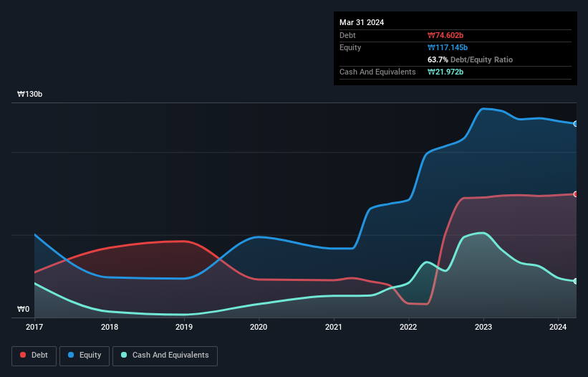This screenshot has width=588, height=377.
Task: Click the Equity label in the tooltip
Action: (x=350, y=47)
